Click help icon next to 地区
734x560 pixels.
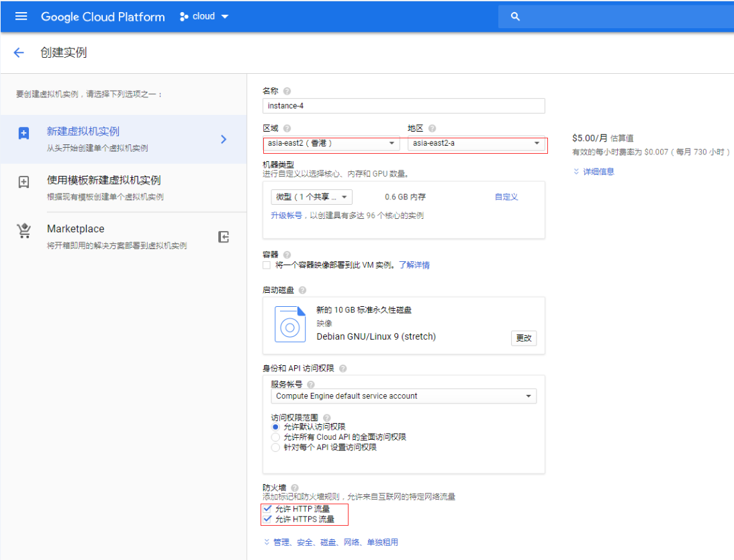click(x=432, y=128)
